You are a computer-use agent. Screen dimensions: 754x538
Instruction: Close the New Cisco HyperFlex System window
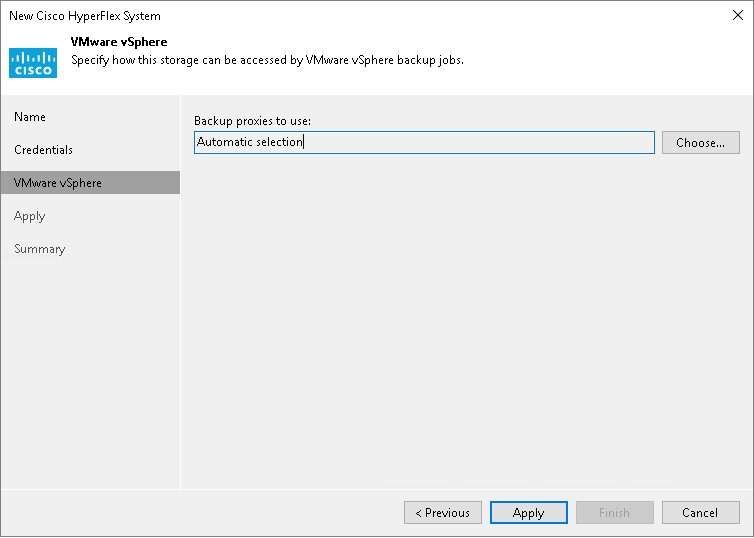738,15
